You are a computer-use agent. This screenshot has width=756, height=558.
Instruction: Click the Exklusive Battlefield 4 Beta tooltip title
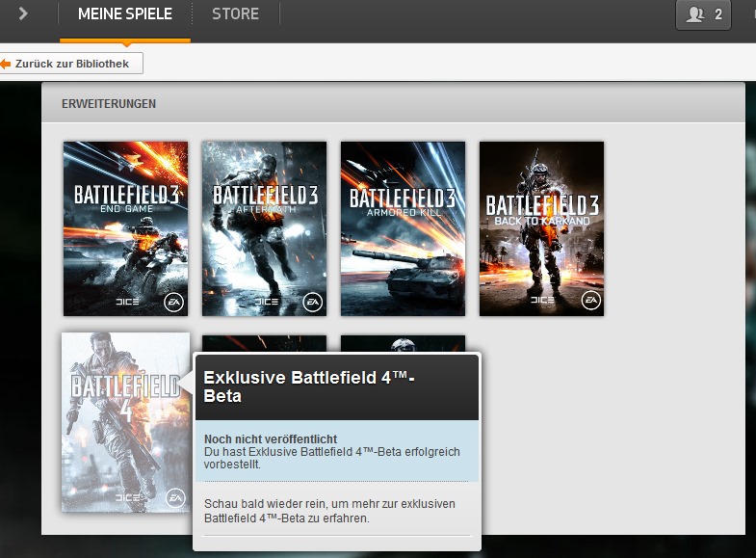(308, 386)
